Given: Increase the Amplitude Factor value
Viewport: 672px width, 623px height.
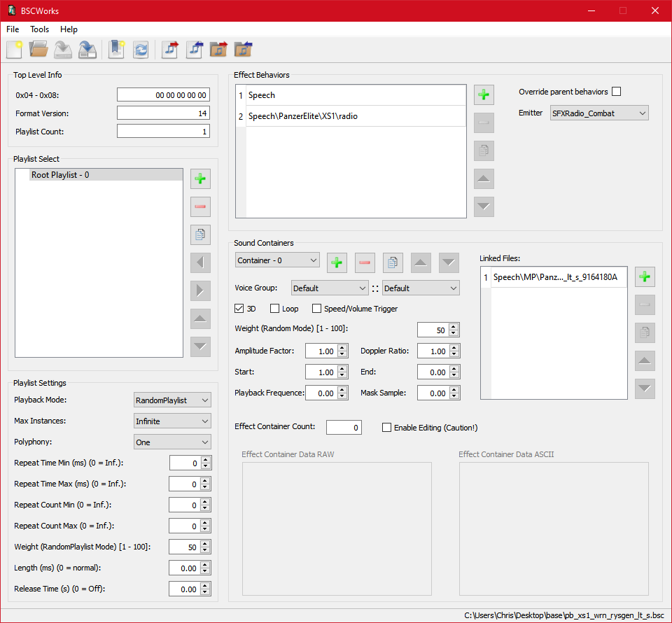Looking at the screenshot, I should (x=342, y=347).
